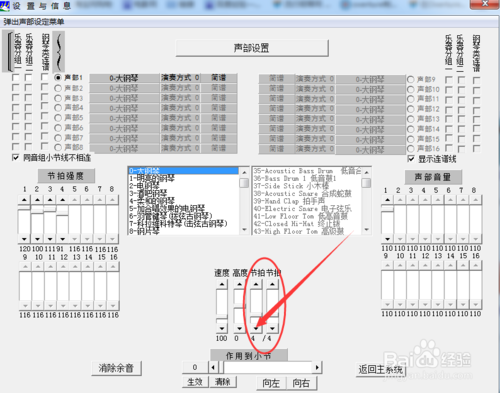
Task: Click up arrow of percussion list scrollbar
Action: click(x=366, y=173)
